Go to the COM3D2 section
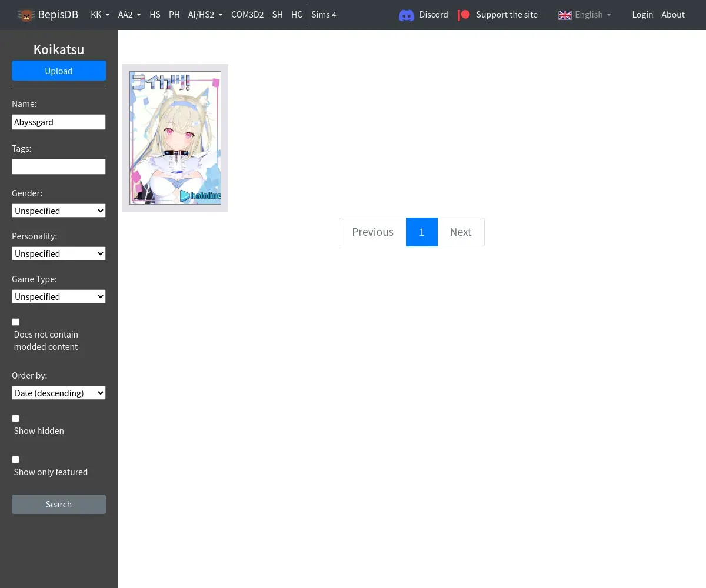This screenshot has height=588, width=706. click(247, 15)
